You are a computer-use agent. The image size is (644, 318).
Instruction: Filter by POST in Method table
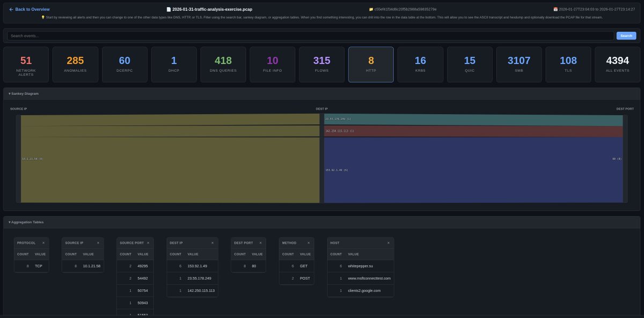(304, 278)
